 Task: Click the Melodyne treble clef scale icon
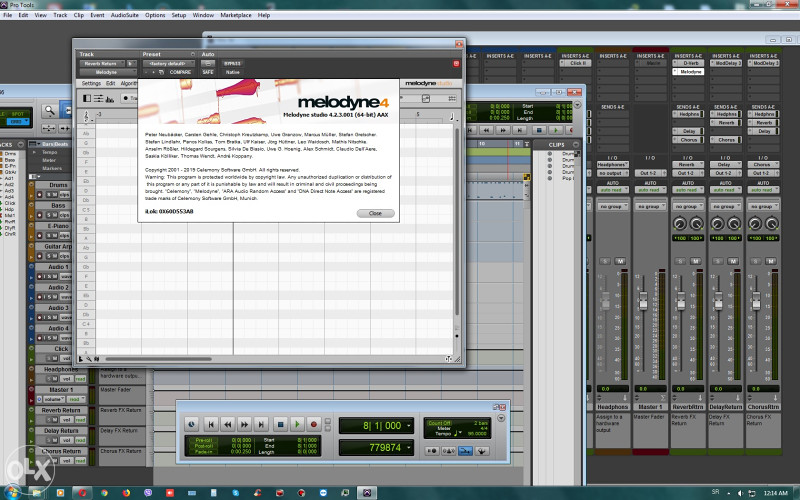86,117
